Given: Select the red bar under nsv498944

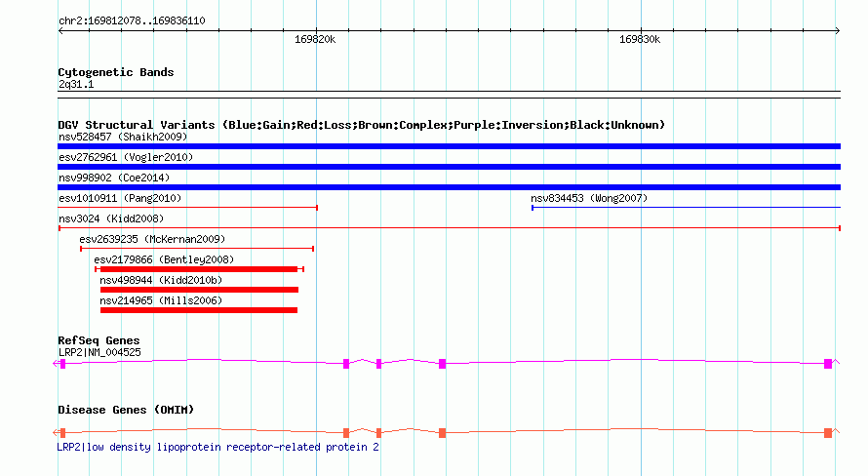Looking at the screenshot, I should (199, 290).
